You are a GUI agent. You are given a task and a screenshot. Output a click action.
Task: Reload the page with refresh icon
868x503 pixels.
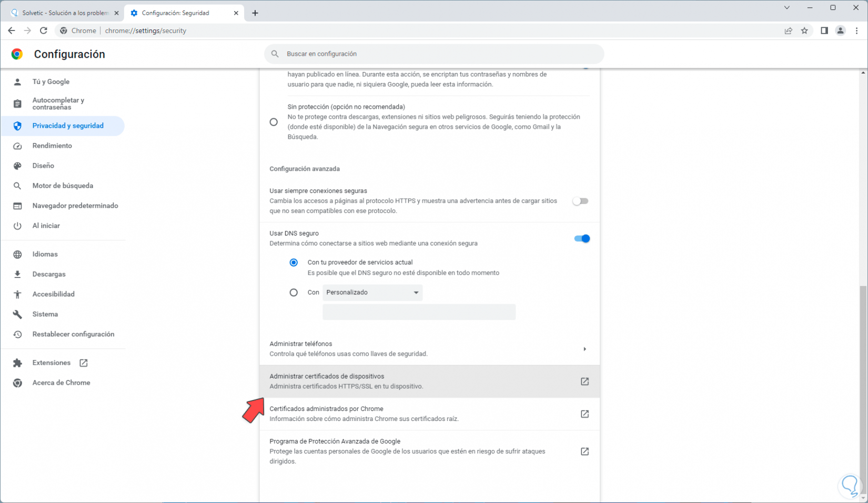coord(44,30)
